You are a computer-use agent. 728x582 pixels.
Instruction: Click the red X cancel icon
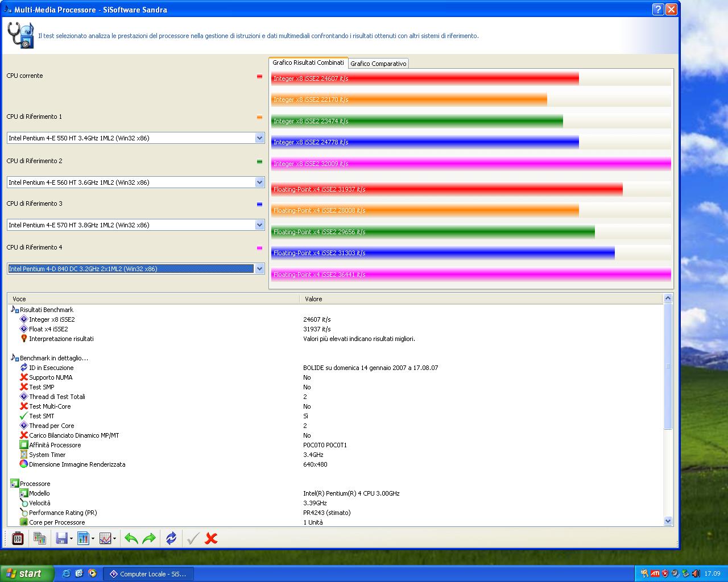[211, 538]
